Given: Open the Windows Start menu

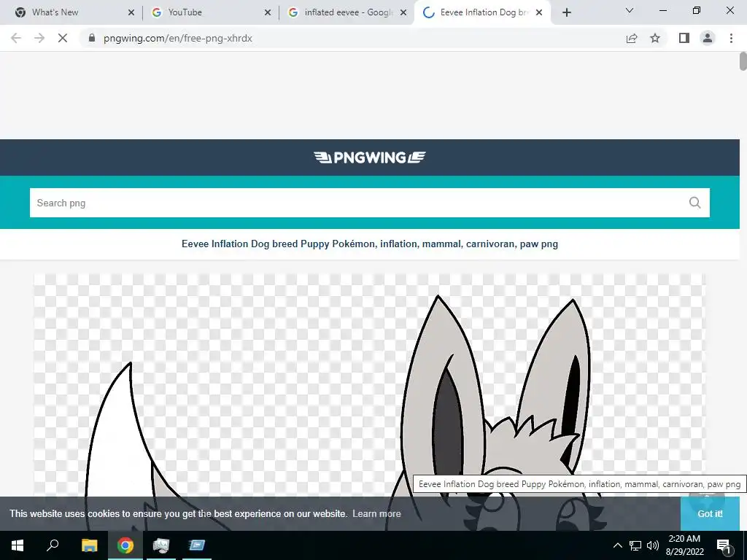Looking at the screenshot, I should pyautogui.click(x=18, y=545).
